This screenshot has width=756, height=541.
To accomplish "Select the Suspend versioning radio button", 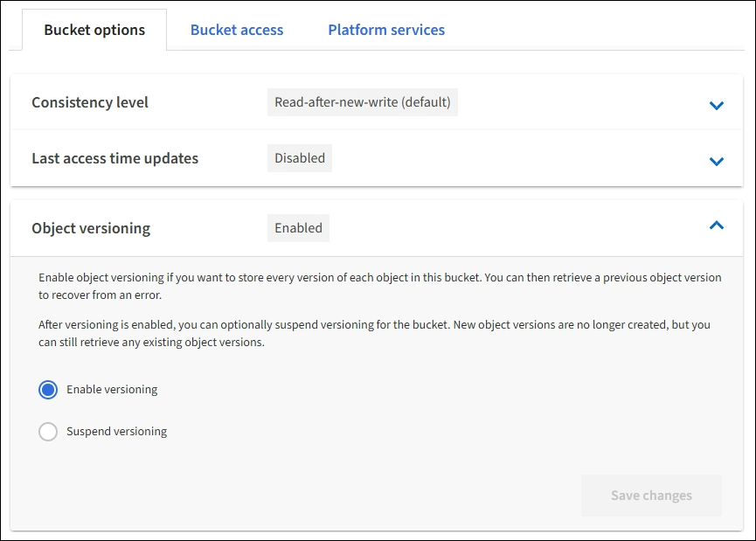I will 48,432.
